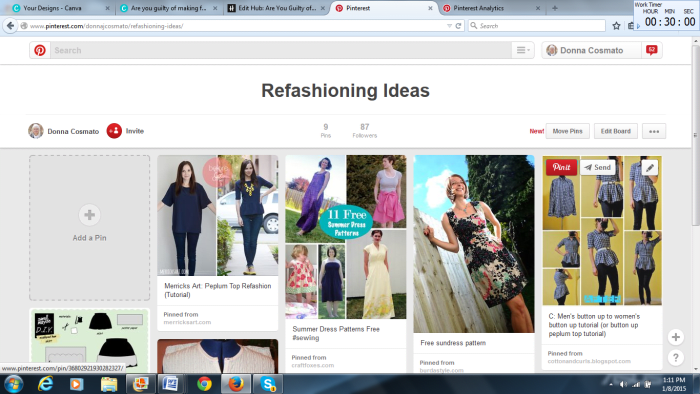Click Pin it on men's button up pin
700x394 pixels.
point(561,167)
